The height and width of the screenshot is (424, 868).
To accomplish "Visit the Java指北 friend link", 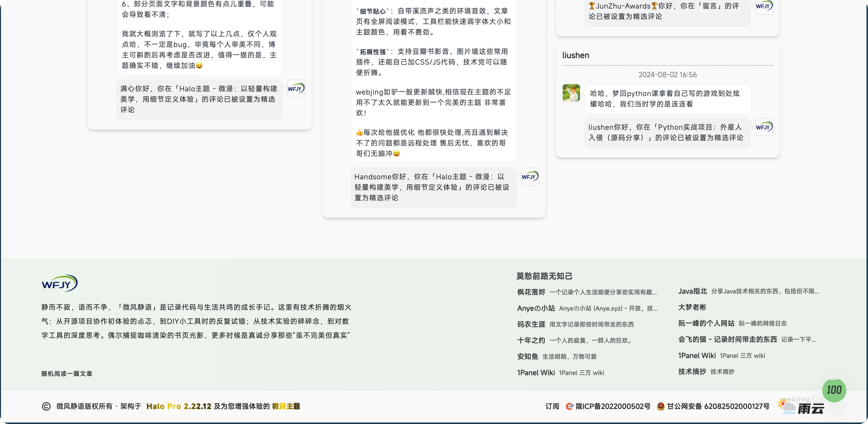I will [692, 291].
